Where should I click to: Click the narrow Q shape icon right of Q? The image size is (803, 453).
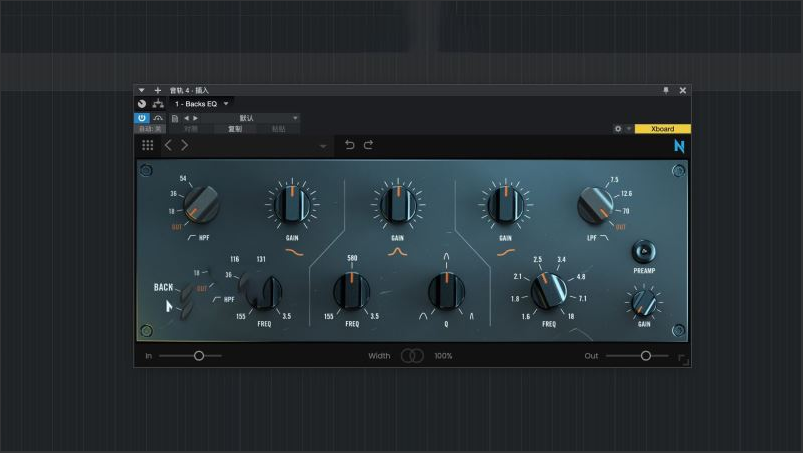click(x=472, y=316)
